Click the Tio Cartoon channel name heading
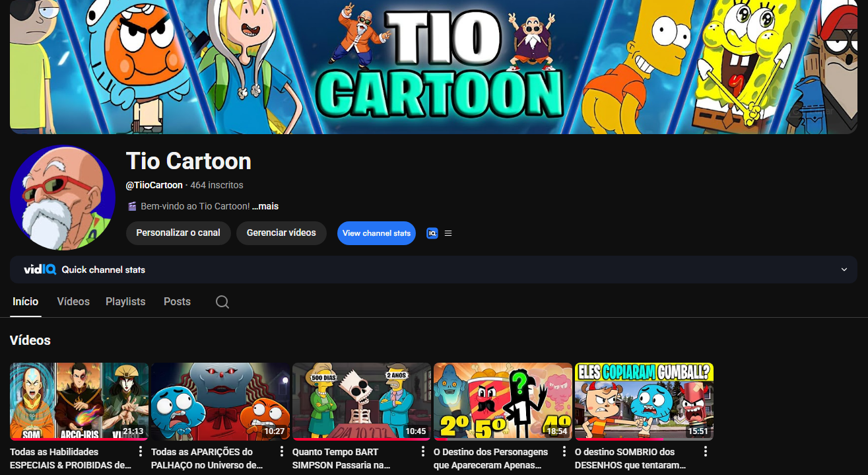 [x=189, y=161]
